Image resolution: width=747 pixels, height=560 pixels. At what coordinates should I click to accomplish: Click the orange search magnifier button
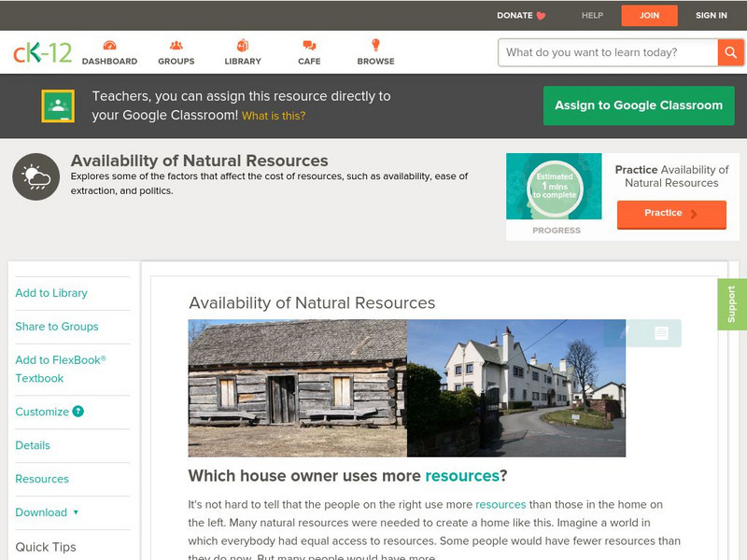[x=730, y=52]
